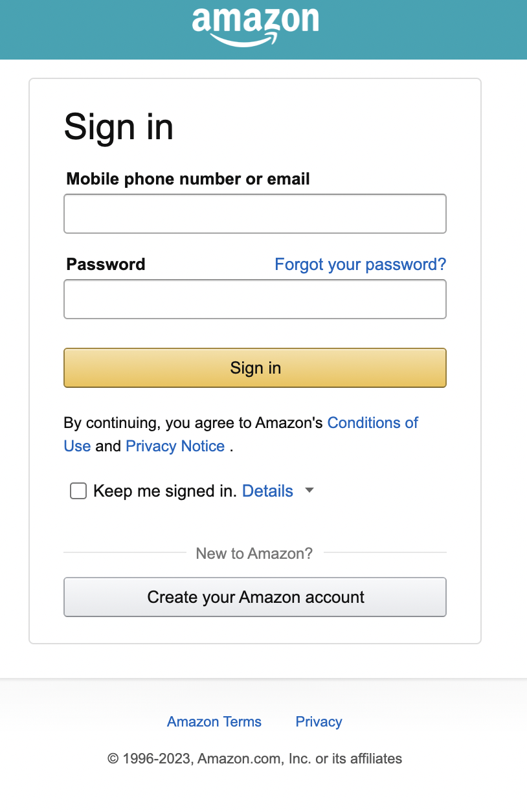Focus the Password input box
The height and width of the screenshot is (812, 527).
click(x=254, y=299)
